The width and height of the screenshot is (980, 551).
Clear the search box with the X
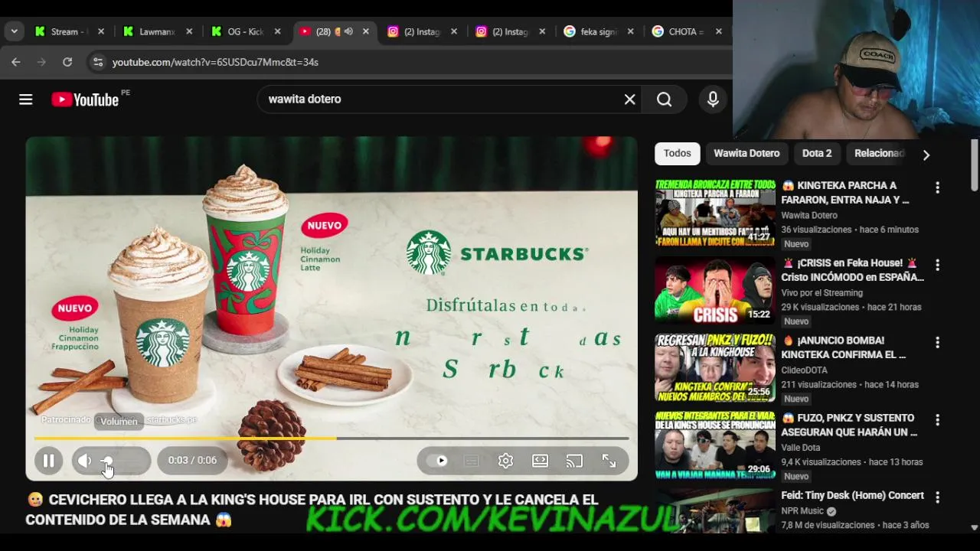coord(629,99)
